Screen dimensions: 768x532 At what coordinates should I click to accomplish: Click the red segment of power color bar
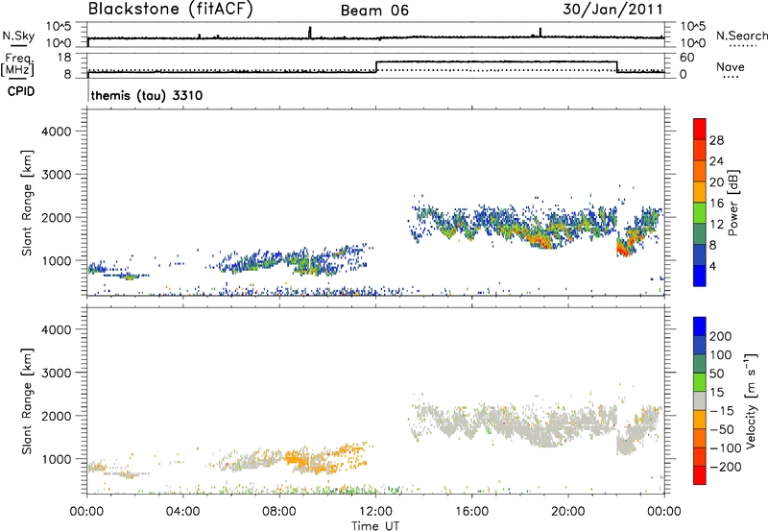tap(700, 129)
